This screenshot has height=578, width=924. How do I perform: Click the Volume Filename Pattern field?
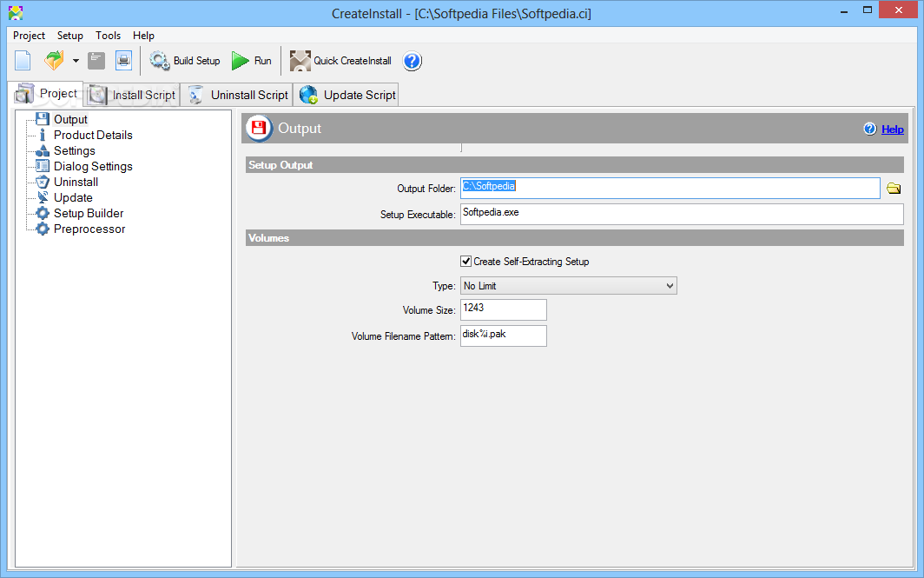click(x=504, y=336)
